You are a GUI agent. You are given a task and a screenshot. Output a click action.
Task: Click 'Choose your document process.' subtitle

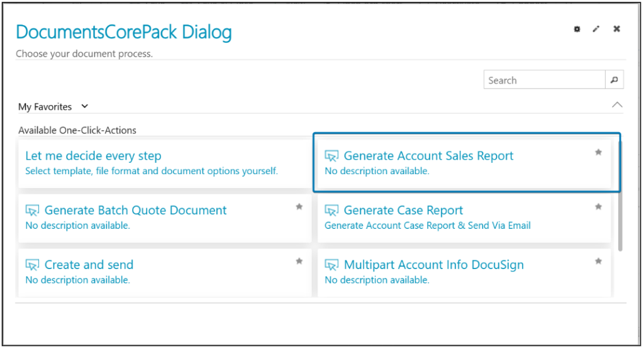tap(84, 54)
